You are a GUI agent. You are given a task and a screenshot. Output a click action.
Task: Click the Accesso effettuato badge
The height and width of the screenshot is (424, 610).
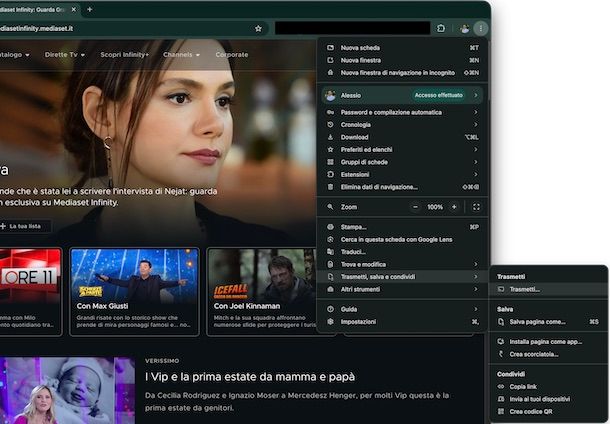point(438,95)
